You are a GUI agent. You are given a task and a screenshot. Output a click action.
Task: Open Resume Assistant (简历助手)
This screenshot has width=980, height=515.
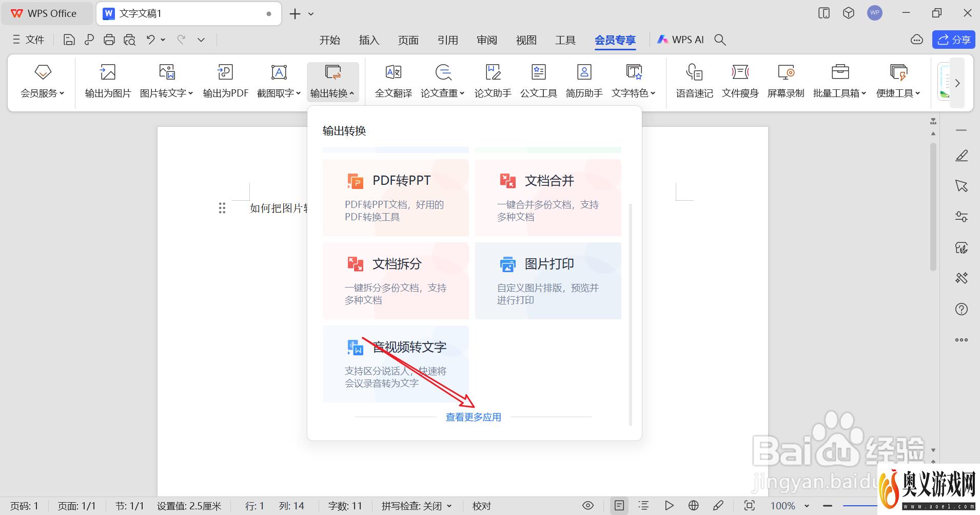coord(584,81)
